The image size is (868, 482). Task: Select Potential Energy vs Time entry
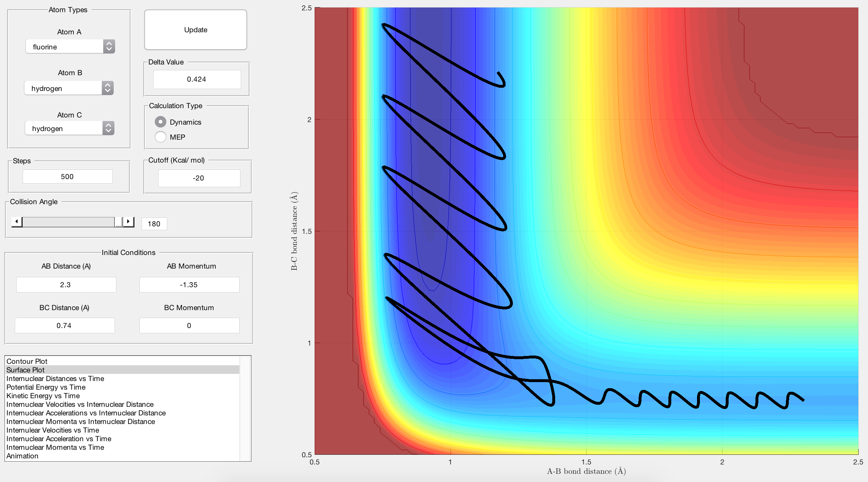[x=46, y=387]
